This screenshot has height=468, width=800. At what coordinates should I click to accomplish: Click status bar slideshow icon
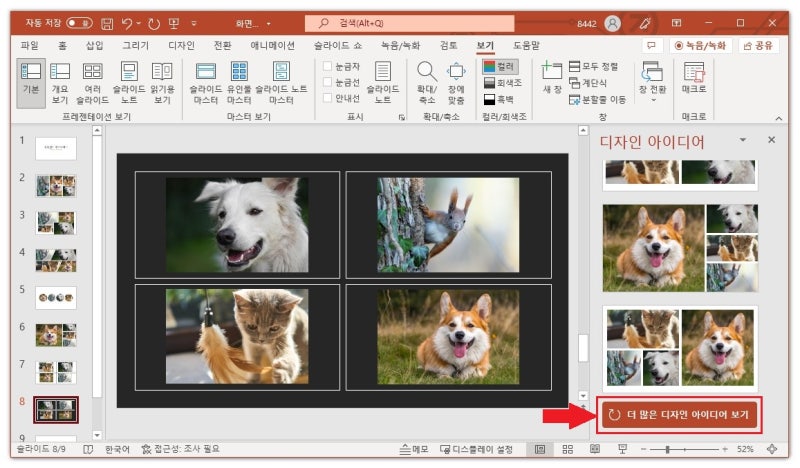point(622,449)
